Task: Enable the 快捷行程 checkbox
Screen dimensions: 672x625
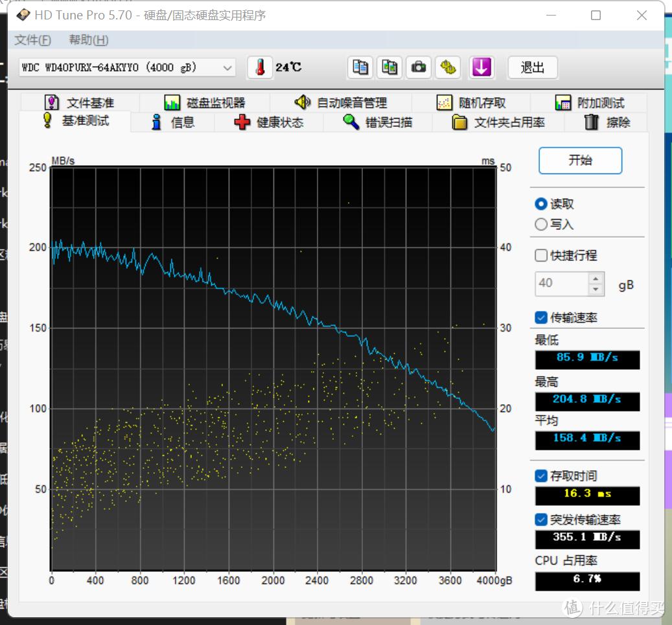Action: [x=541, y=255]
